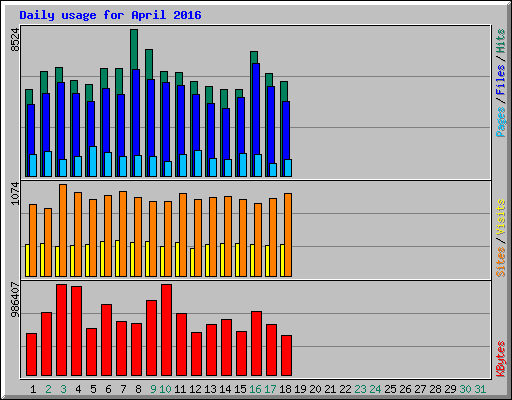Viewport: 512px width, 400px height.
Task: Select the day 11 axis label
Action: [180, 389]
